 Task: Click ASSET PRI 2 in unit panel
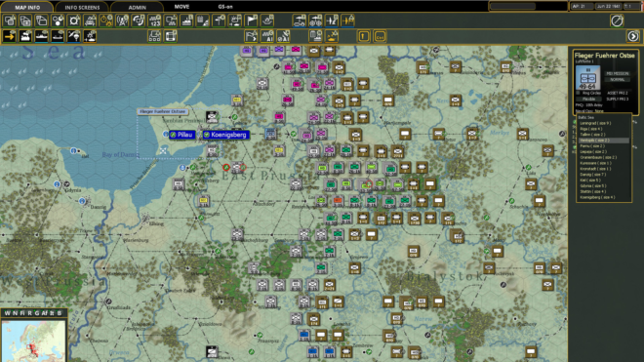[x=618, y=94]
